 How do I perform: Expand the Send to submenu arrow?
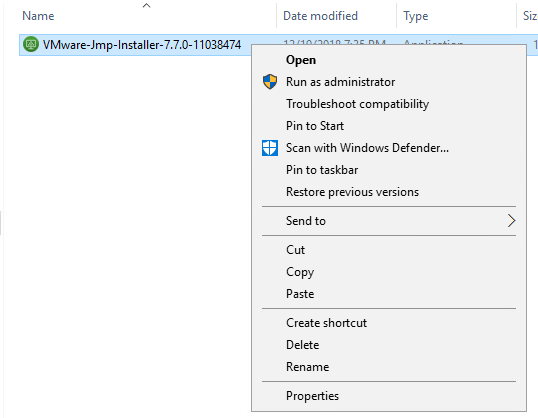[x=511, y=221]
